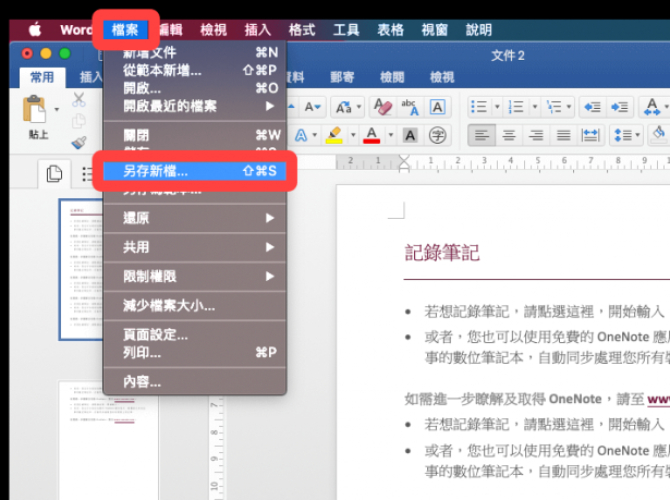Image resolution: width=670 pixels, height=500 pixels.
Task: Open the 格式 menu in menu bar
Action: click(x=302, y=30)
